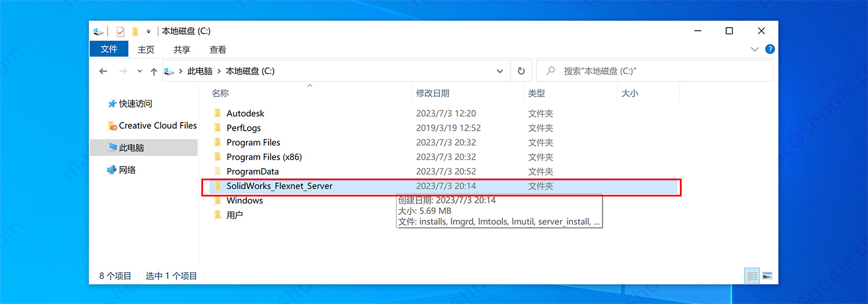Click the Creative Cloud folder icon in the sidebar
868x304 pixels.
(x=112, y=125)
